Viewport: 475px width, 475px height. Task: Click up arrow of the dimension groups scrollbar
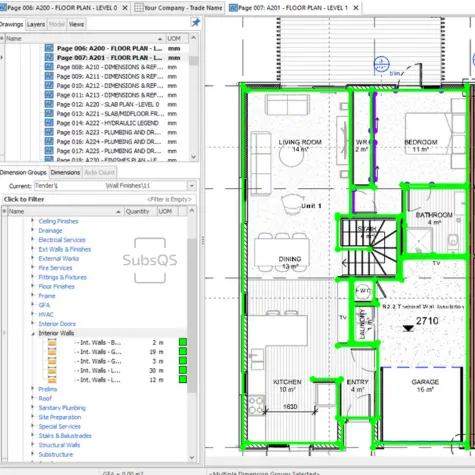(x=192, y=211)
